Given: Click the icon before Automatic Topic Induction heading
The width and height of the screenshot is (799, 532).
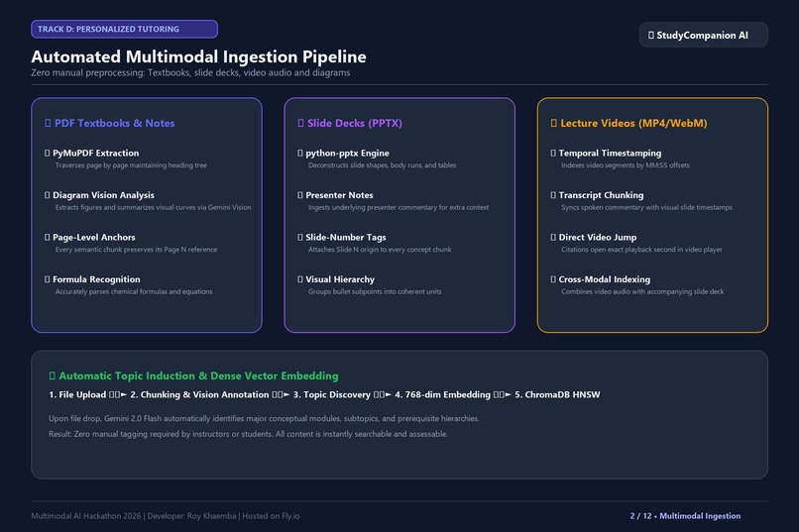Looking at the screenshot, I should tap(52, 376).
